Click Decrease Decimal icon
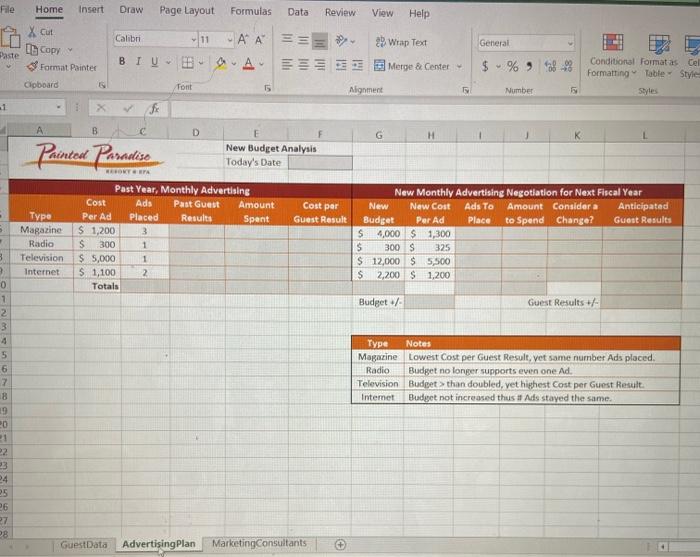 point(567,67)
